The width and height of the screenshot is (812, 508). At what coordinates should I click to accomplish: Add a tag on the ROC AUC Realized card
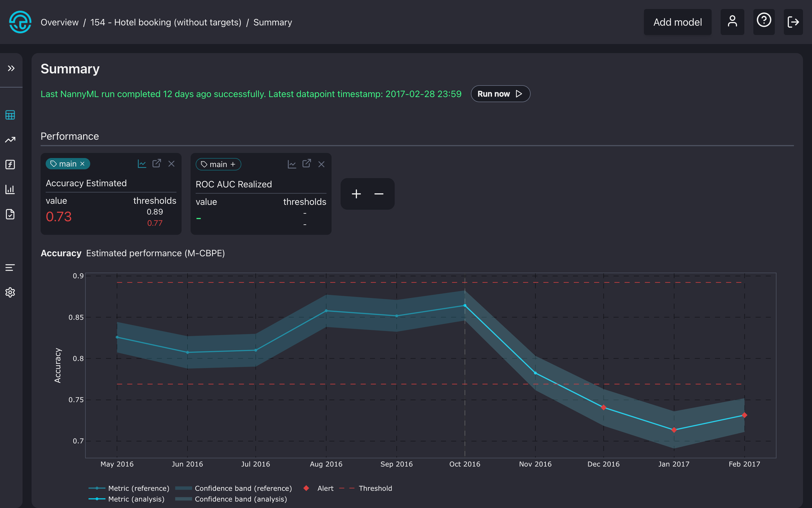point(233,164)
